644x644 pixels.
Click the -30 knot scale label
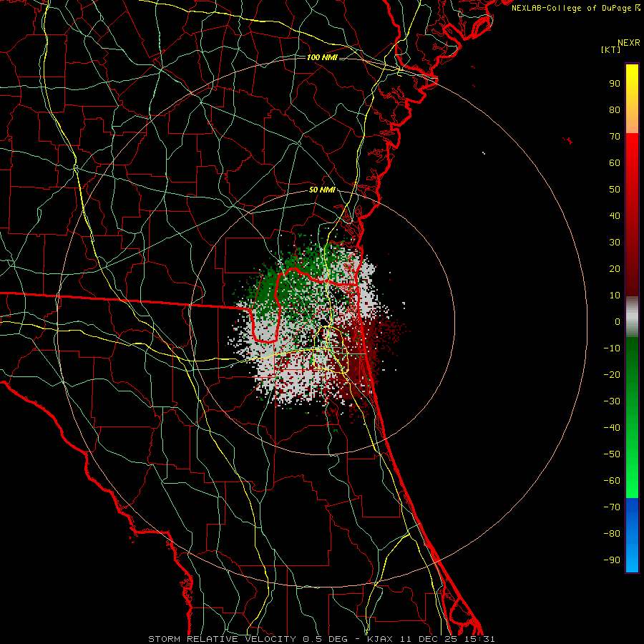point(612,401)
